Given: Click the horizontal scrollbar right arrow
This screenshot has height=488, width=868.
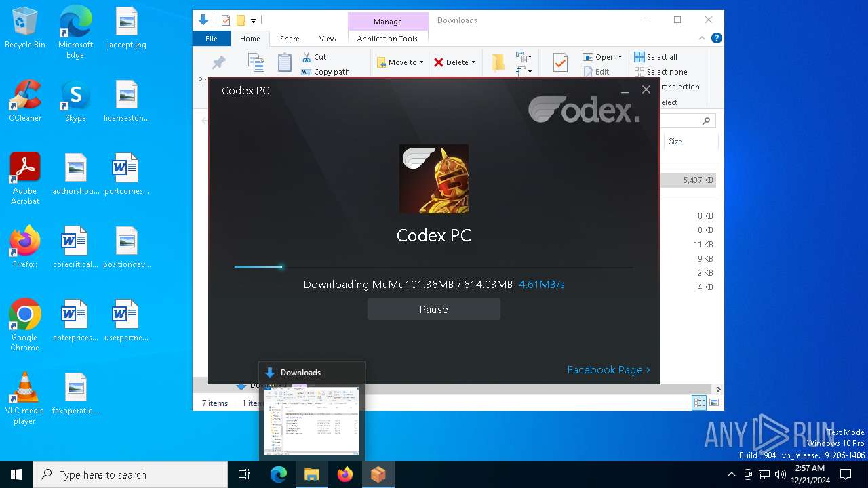Looking at the screenshot, I should tap(718, 389).
